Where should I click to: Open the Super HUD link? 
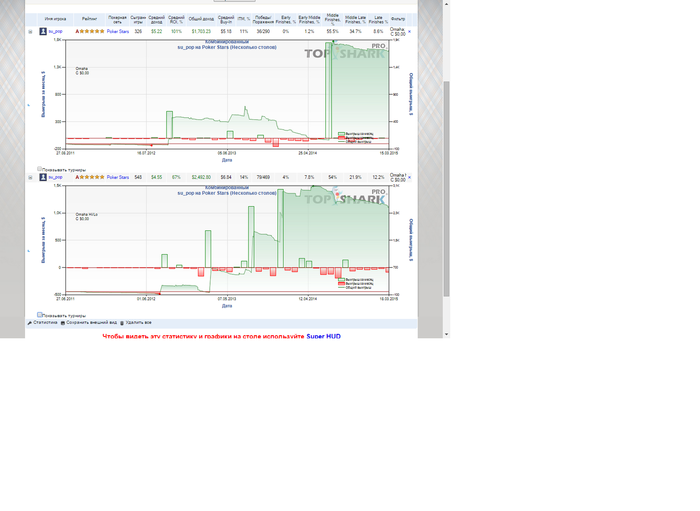pyautogui.click(x=323, y=336)
